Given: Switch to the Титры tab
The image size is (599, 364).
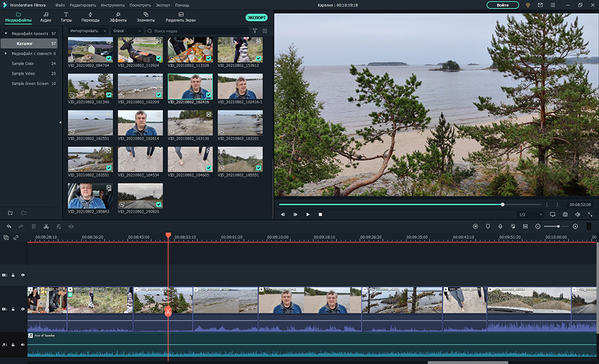Looking at the screenshot, I should (66, 17).
